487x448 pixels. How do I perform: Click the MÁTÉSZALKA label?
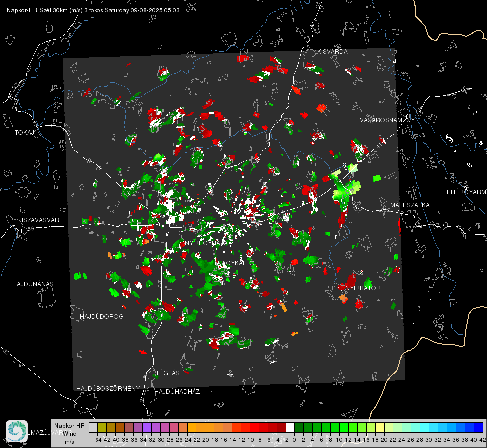tap(410, 205)
